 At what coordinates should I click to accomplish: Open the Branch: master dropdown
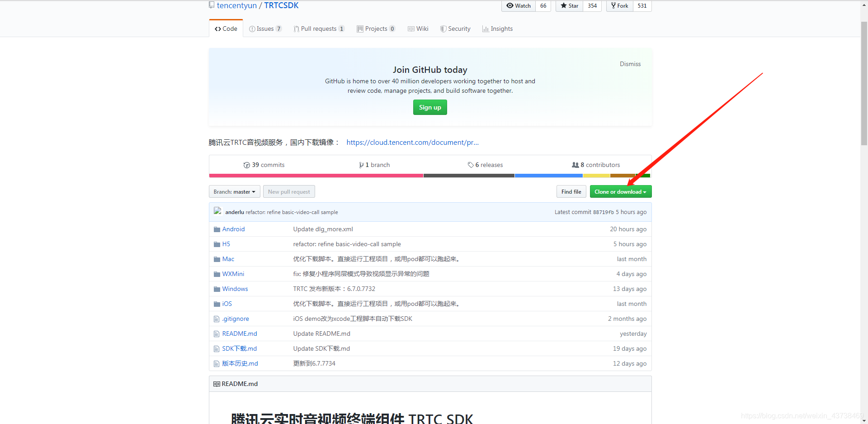pos(235,192)
